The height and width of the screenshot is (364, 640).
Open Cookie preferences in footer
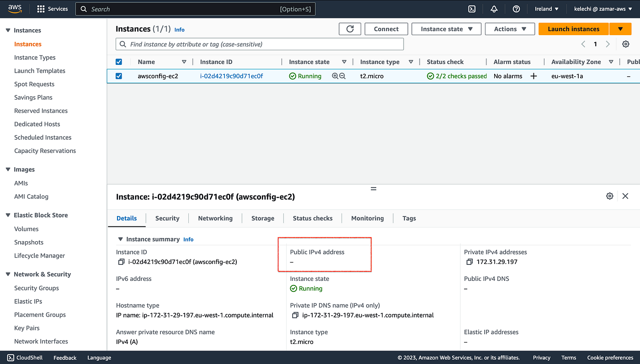610,358
